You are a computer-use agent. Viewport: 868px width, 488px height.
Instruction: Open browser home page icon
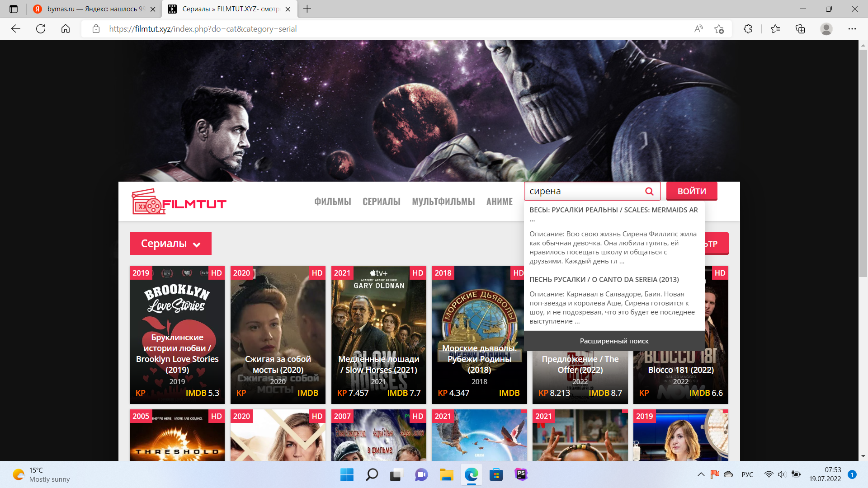coord(66,29)
